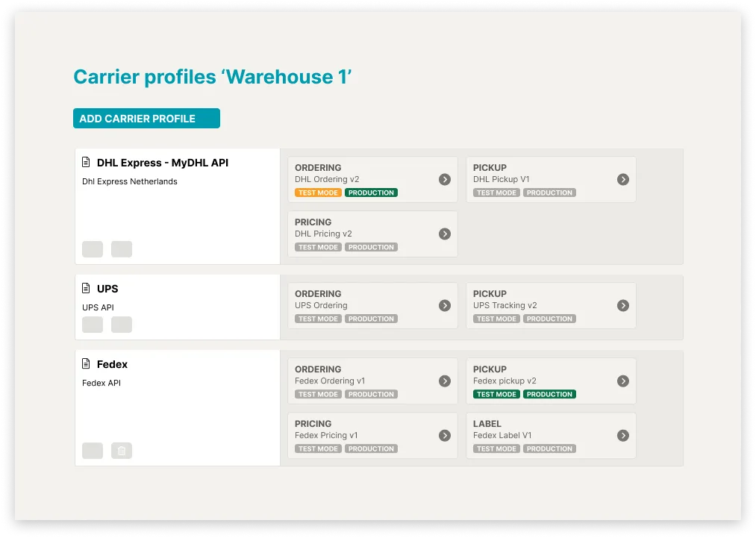The width and height of the screenshot is (756, 538).
Task: Click the ORDERING heading above Fedex Ordering v1
Action: pyautogui.click(x=318, y=369)
